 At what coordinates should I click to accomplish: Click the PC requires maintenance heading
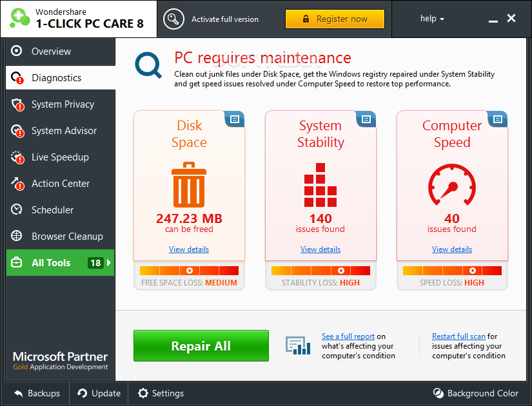[x=262, y=58]
